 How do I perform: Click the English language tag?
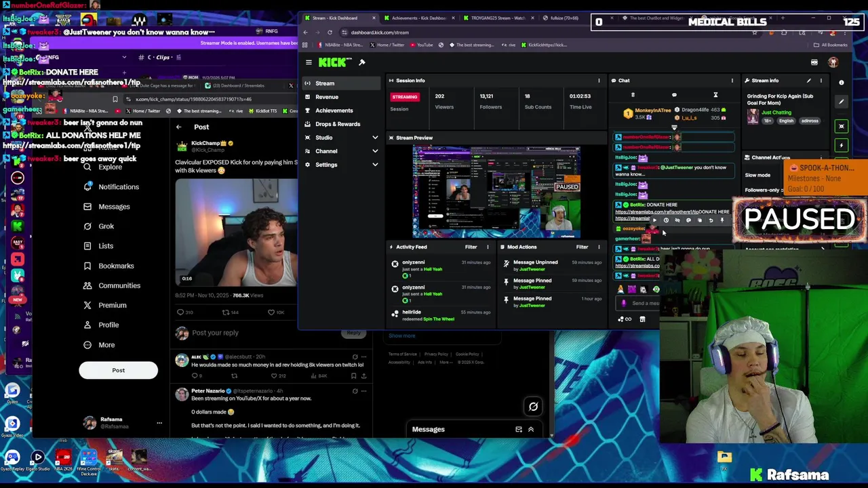pos(786,121)
